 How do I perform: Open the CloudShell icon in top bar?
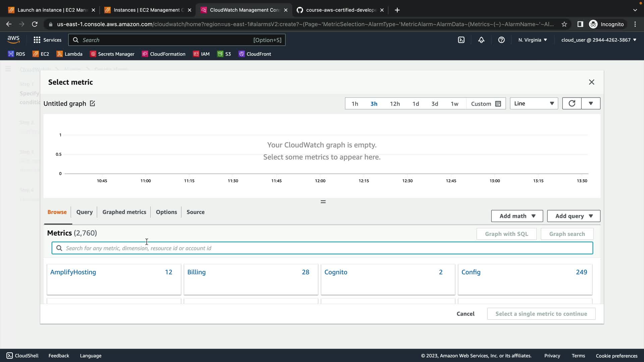(x=461, y=40)
